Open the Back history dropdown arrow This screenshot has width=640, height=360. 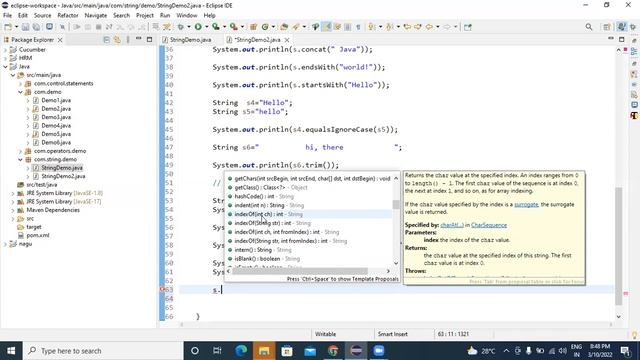point(438,27)
